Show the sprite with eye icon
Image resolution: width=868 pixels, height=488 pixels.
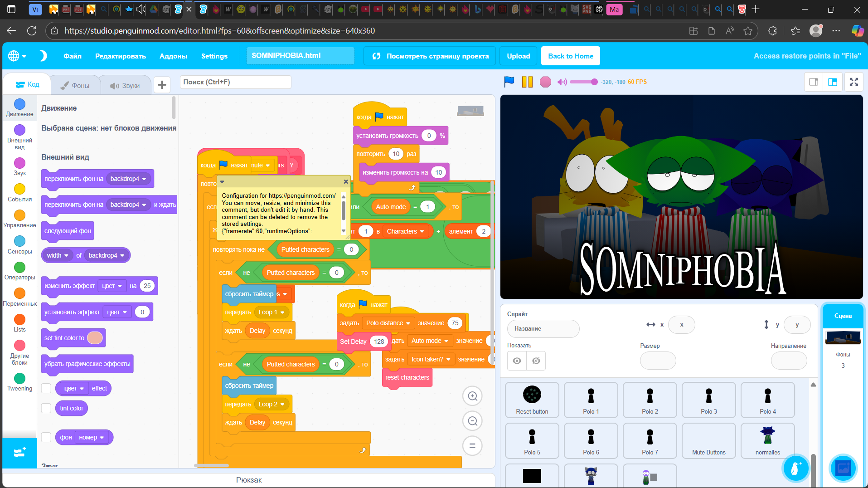(x=517, y=361)
